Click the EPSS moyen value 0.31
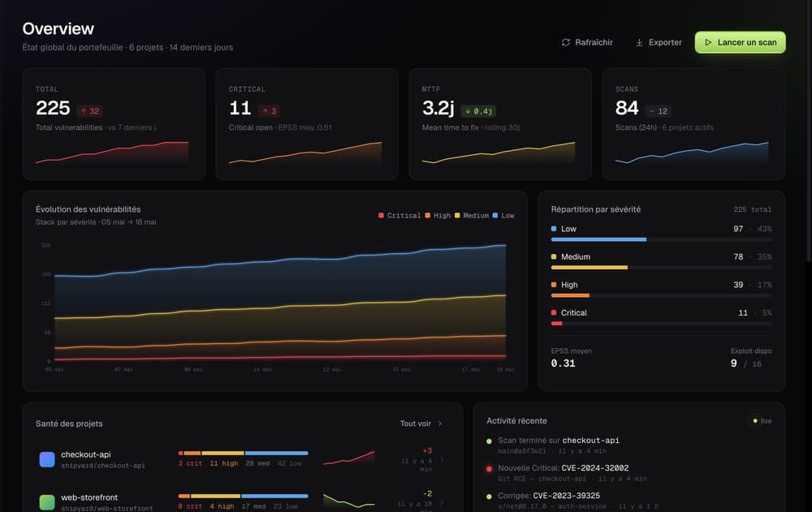The width and height of the screenshot is (812, 512). click(563, 364)
